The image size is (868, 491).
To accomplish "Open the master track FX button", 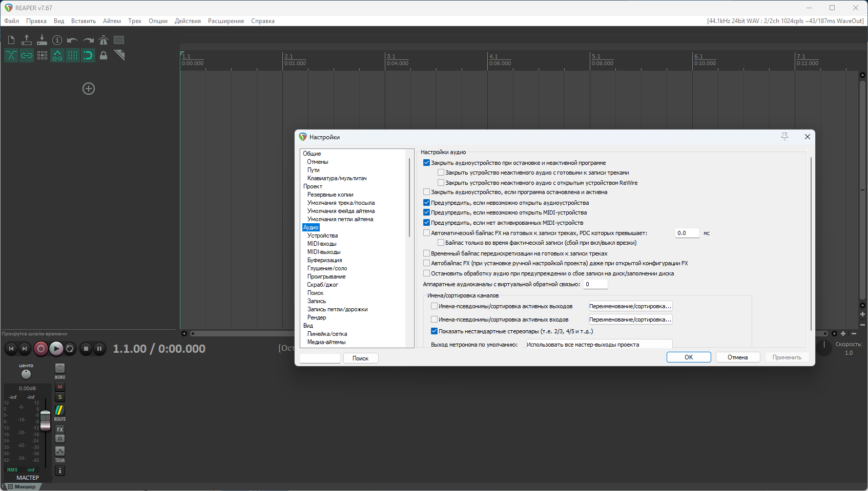I will point(60,430).
